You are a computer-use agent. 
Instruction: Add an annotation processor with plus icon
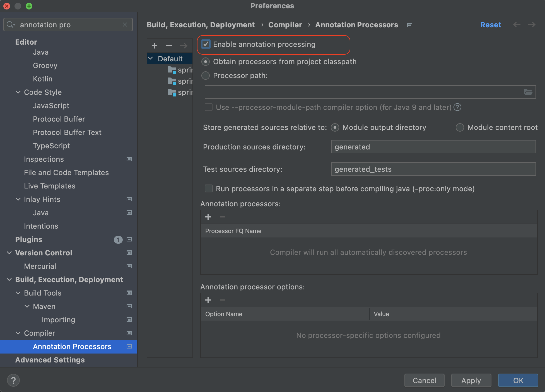tap(208, 217)
